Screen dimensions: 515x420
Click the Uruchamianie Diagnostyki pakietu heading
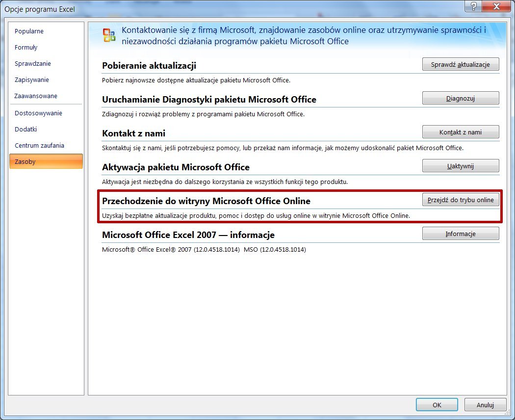point(209,100)
